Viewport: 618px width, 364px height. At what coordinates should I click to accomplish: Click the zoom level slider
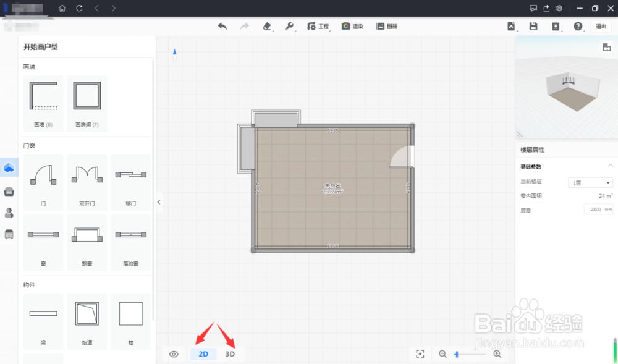pos(470,354)
